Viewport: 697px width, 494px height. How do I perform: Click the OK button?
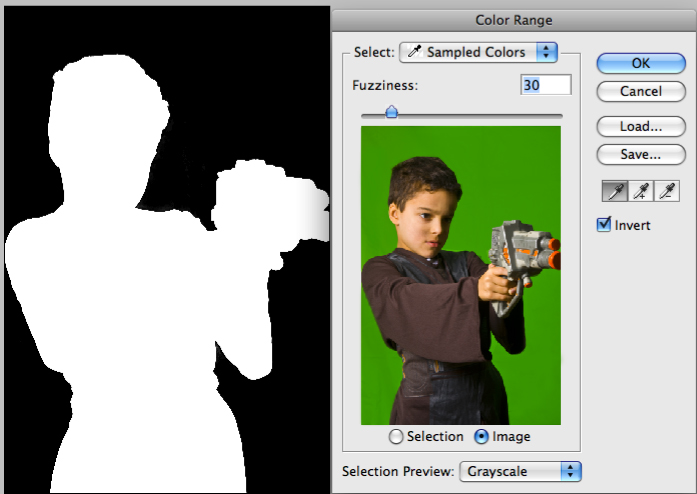641,63
